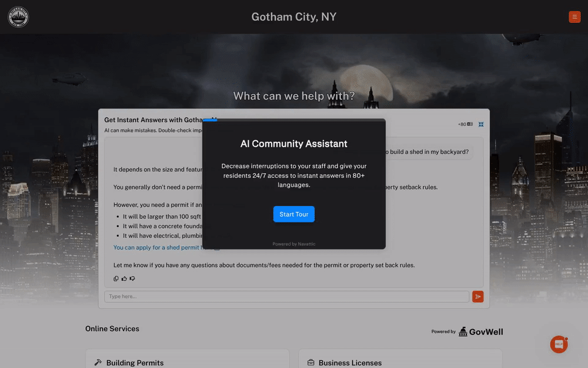Click the Powered by Navattic link
Image resolution: width=588 pixels, height=368 pixels.
293,243
